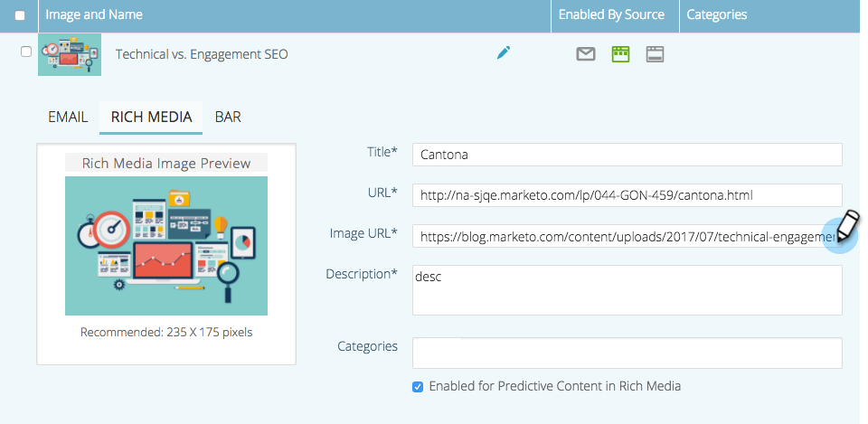868x424 pixels.
Task: Open the Categories selection field
Action: click(x=627, y=353)
